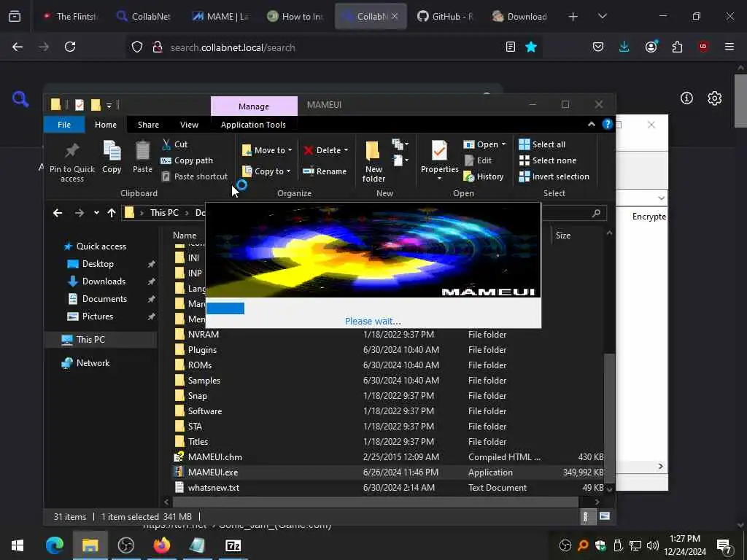Open Explorer help question mark icon
The height and width of the screenshot is (560, 747).
tap(607, 124)
